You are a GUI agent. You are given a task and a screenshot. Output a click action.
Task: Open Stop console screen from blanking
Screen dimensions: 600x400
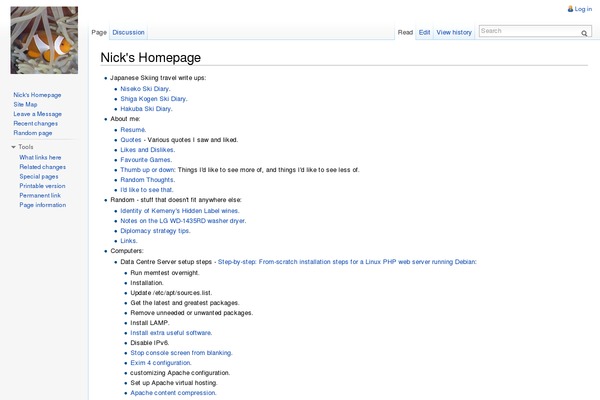pos(181,353)
